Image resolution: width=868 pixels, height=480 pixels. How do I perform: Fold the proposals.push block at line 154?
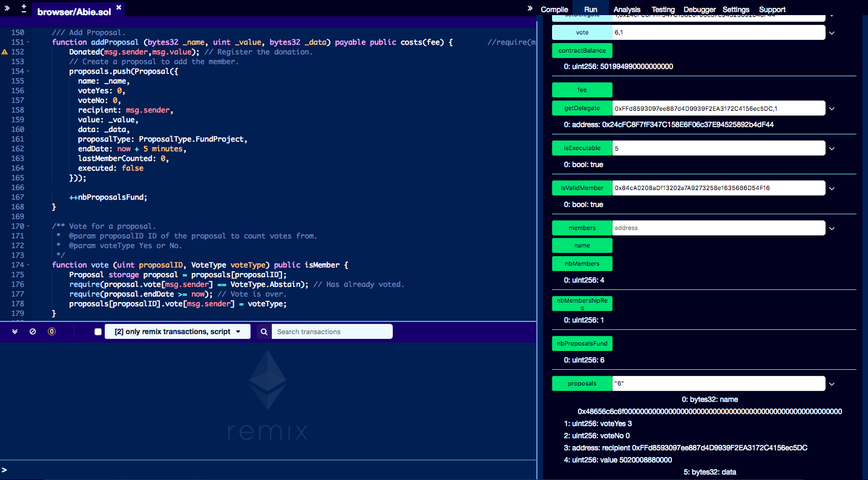(x=28, y=71)
